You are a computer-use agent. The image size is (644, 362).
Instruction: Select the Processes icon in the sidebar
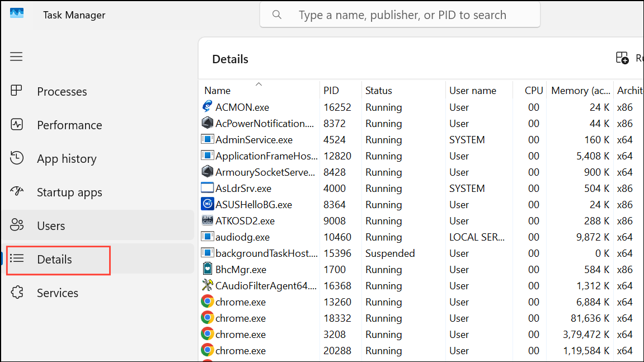click(17, 90)
